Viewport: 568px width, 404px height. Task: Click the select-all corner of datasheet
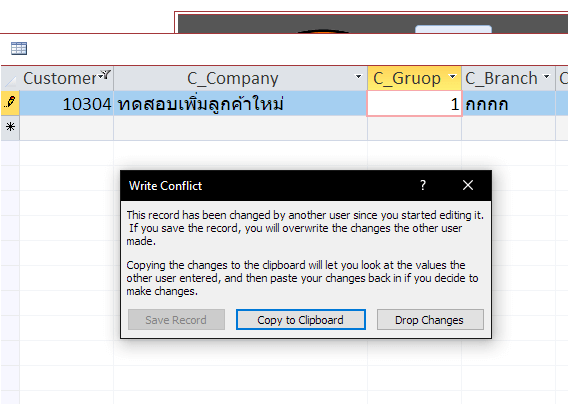10,78
